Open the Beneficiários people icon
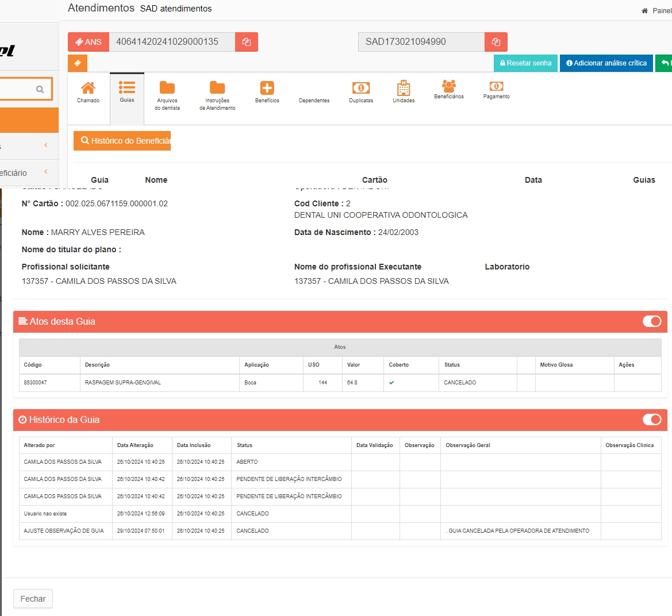Image resolution: width=672 pixels, height=616 pixels. (x=449, y=90)
